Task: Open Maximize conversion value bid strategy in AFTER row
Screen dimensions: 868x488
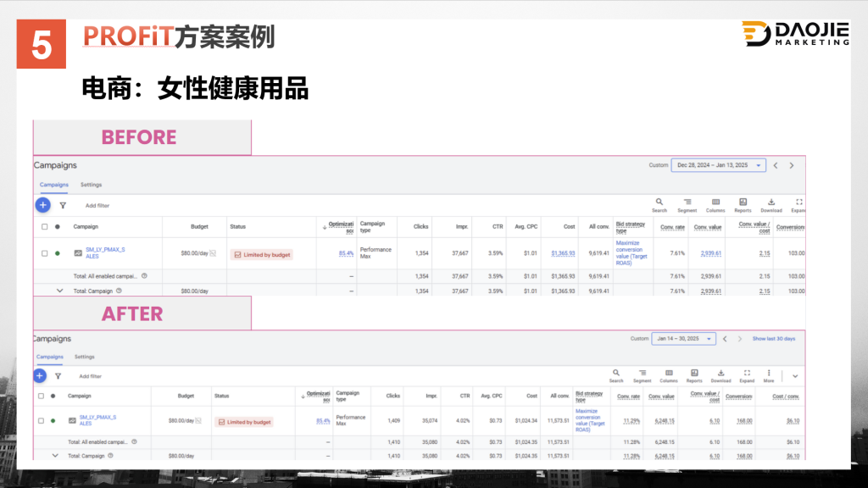Action: coord(590,420)
